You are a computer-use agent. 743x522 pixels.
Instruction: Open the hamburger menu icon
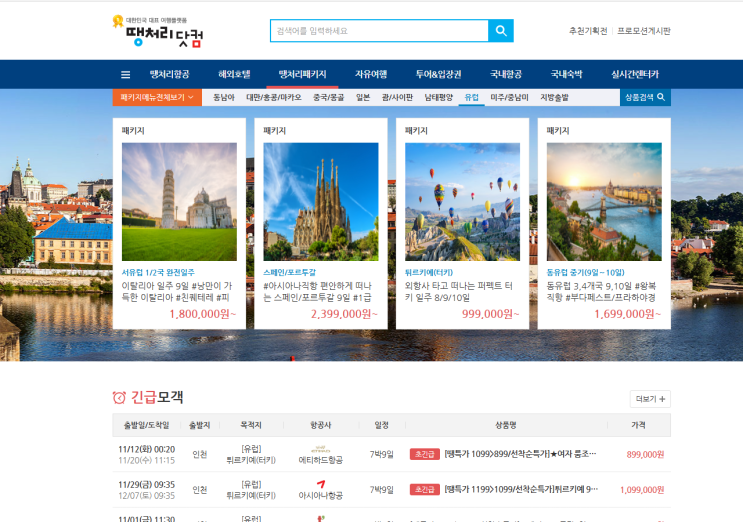pyautogui.click(x=126, y=74)
